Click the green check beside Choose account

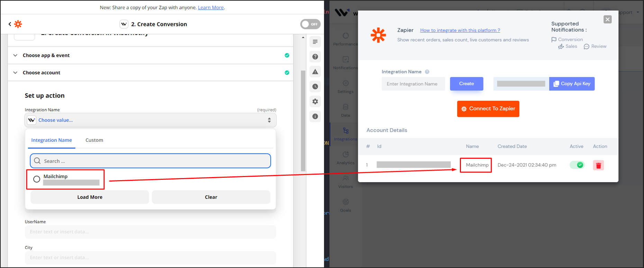pos(287,73)
